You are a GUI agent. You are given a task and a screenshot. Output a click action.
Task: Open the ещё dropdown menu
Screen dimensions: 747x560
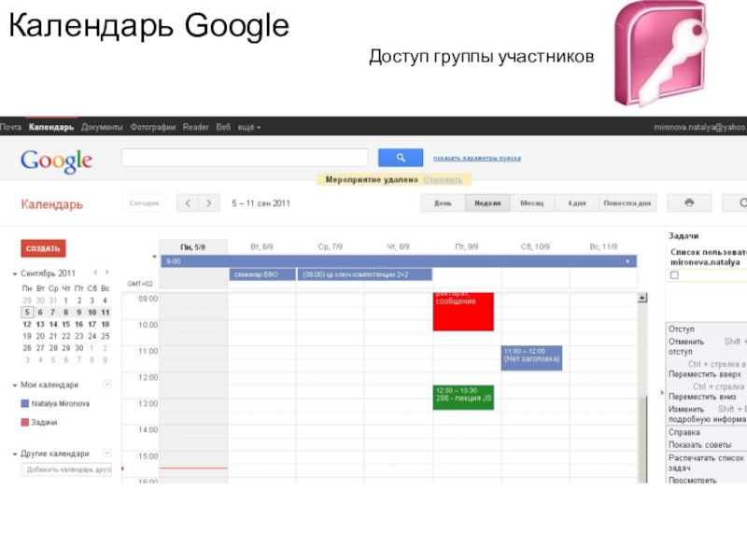pyautogui.click(x=249, y=127)
